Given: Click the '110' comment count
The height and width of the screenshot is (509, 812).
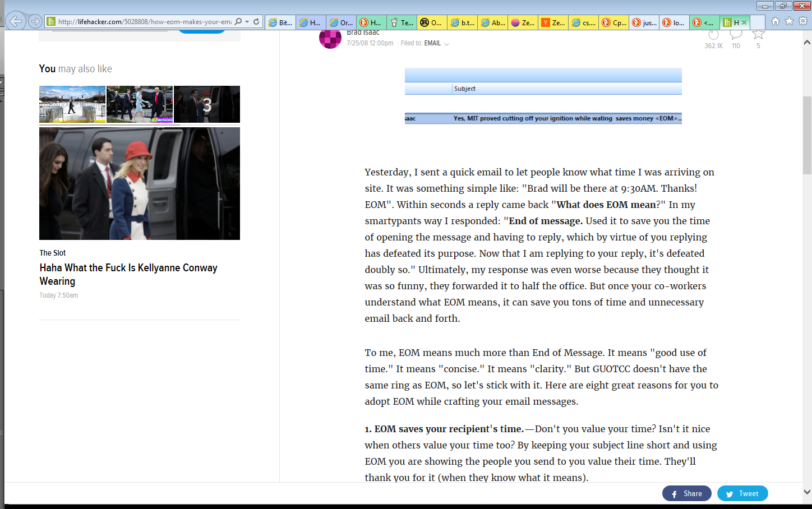Looking at the screenshot, I should [x=736, y=46].
